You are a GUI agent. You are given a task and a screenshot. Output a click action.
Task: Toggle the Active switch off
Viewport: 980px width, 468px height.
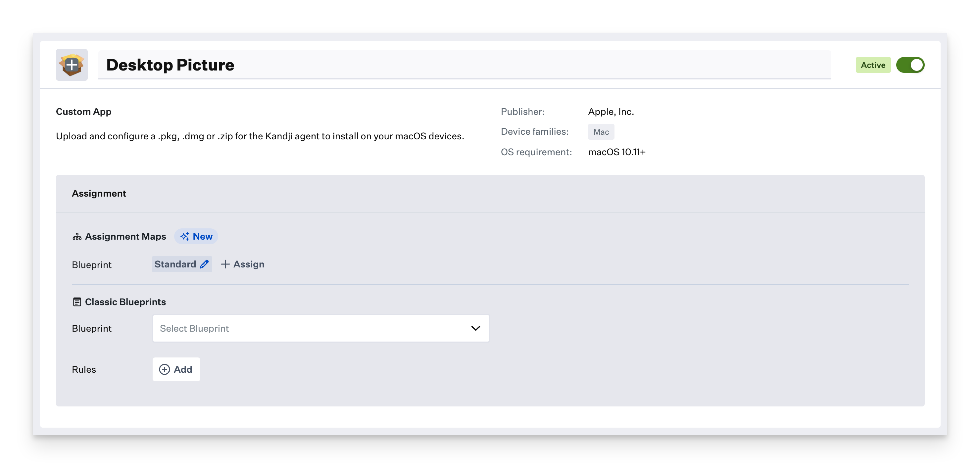point(910,65)
